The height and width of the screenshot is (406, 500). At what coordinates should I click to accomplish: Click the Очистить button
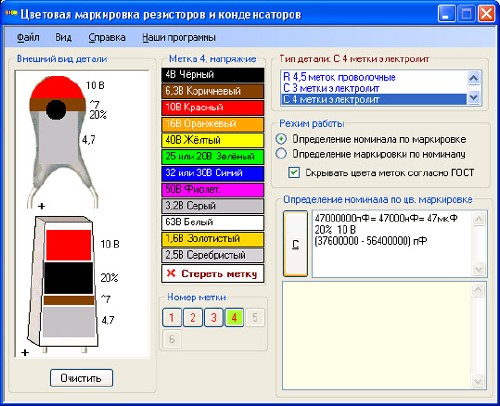click(81, 378)
